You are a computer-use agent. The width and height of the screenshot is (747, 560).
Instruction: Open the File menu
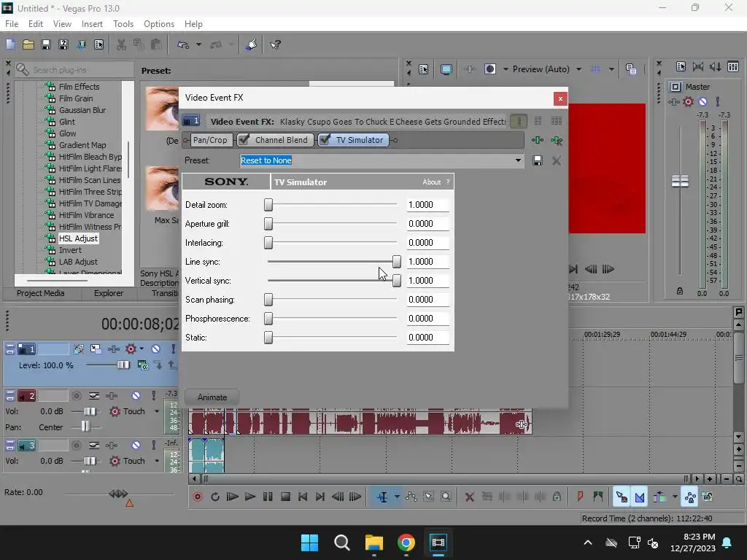(x=12, y=24)
